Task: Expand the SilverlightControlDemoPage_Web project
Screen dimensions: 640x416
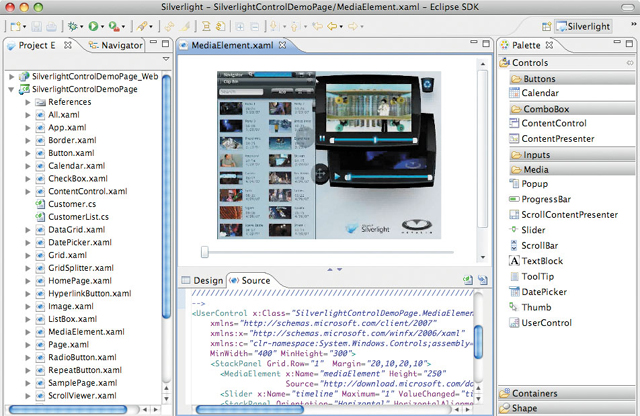Action: coord(11,76)
